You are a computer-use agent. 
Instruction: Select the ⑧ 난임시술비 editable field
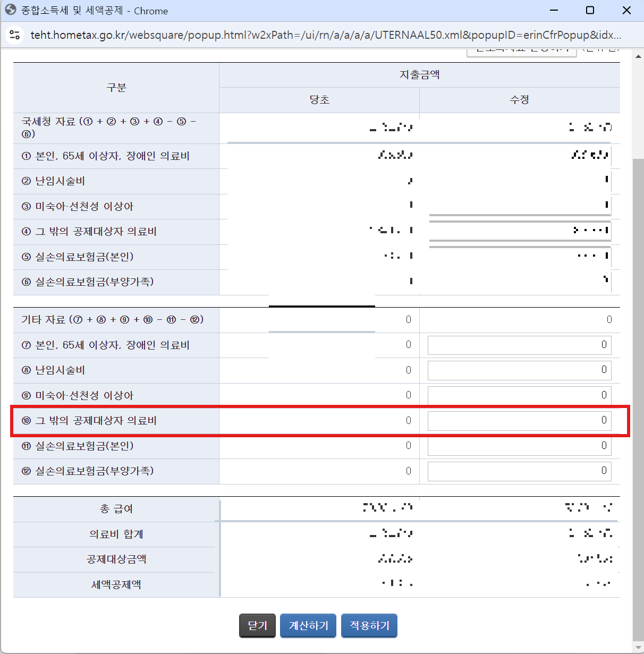tap(519, 370)
